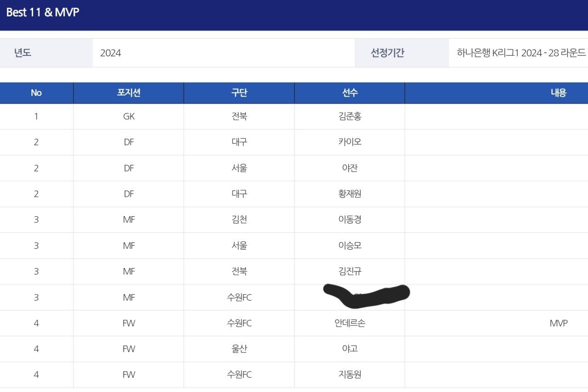Screen dimensions: 588x392
Task: Click number 4 in the 지동원 row
Action: coord(36,375)
